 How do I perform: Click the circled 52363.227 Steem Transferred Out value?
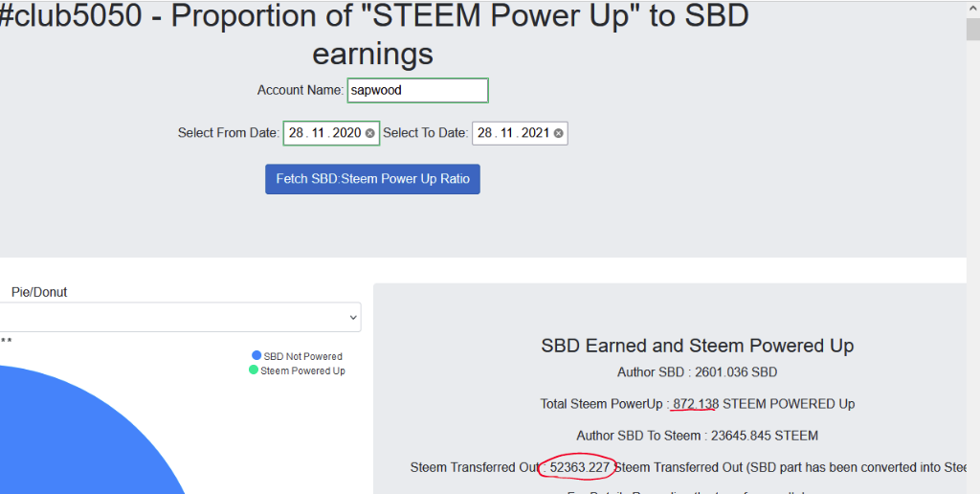pos(580,467)
